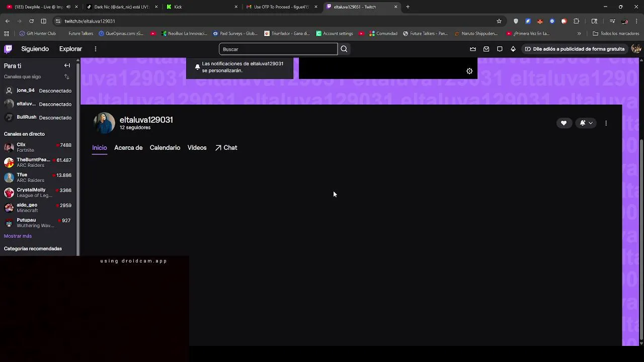Screen dimensions: 644x362
Task: Open Siguiendo page
Action: click(x=35, y=49)
